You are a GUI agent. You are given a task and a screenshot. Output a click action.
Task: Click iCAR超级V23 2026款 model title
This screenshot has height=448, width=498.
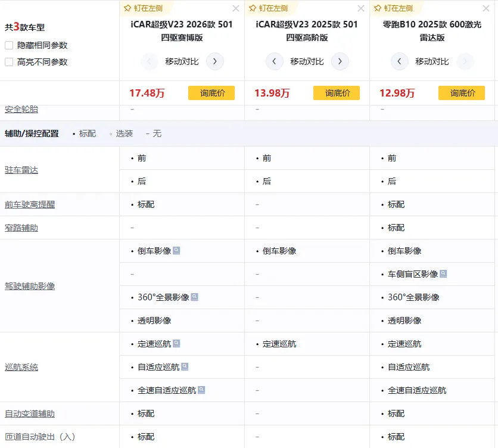(182, 31)
